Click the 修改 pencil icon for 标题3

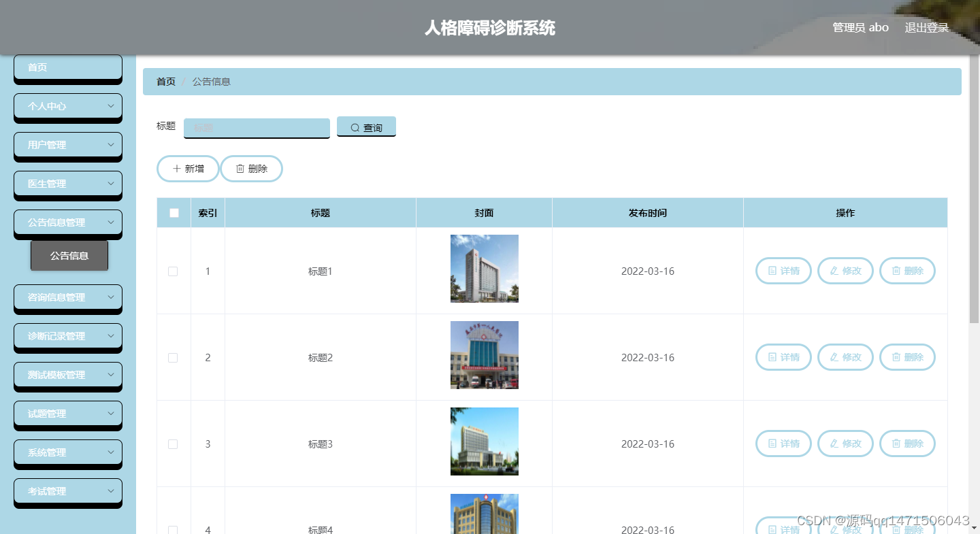tap(834, 444)
